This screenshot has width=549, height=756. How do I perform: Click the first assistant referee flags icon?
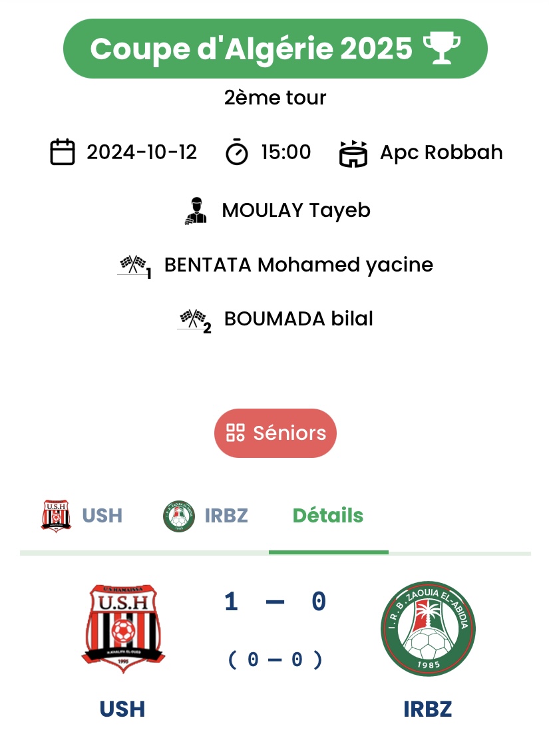[x=134, y=266]
